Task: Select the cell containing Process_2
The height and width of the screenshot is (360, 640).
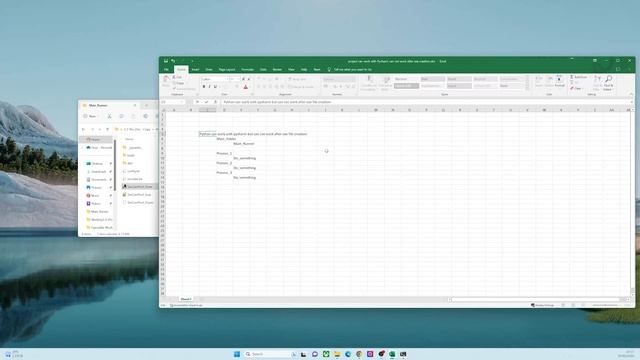Action: pos(224,163)
